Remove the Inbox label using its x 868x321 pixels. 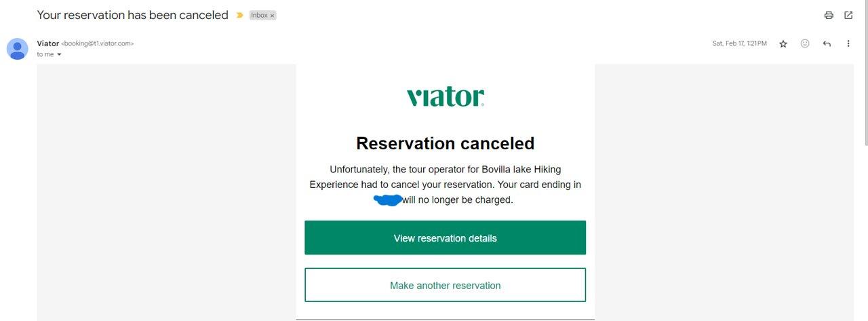(272, 16)
